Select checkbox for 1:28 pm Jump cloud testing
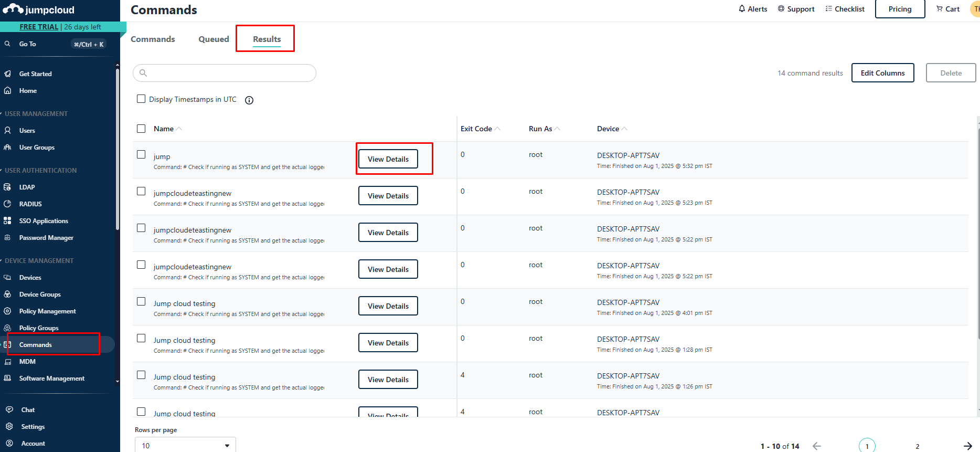 tap(141, 338)
